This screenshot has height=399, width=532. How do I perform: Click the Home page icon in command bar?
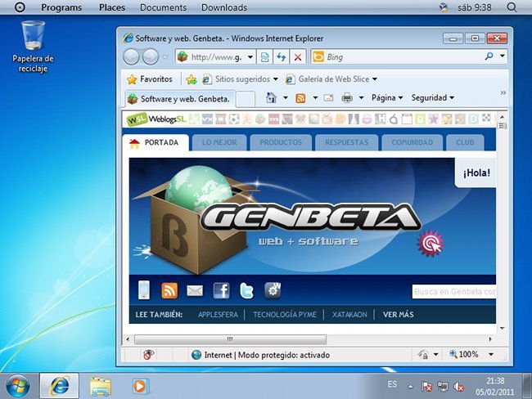pyautogui.click(x=271, y=97)
